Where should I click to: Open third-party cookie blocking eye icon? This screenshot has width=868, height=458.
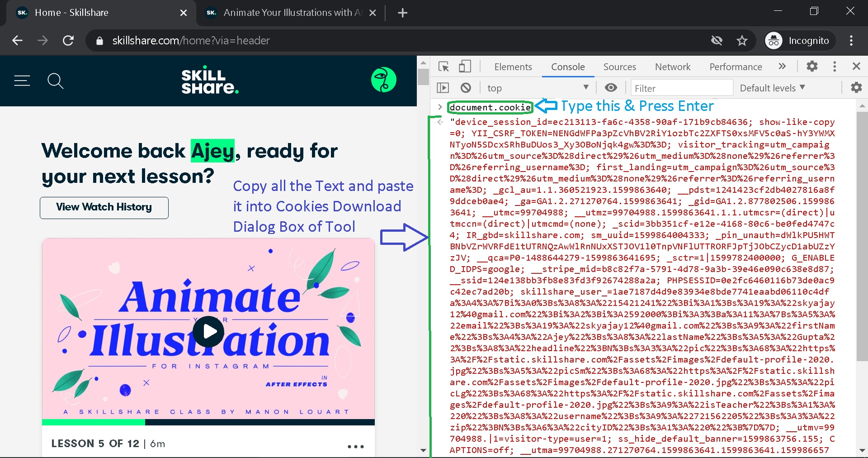[x=717, y=41]
